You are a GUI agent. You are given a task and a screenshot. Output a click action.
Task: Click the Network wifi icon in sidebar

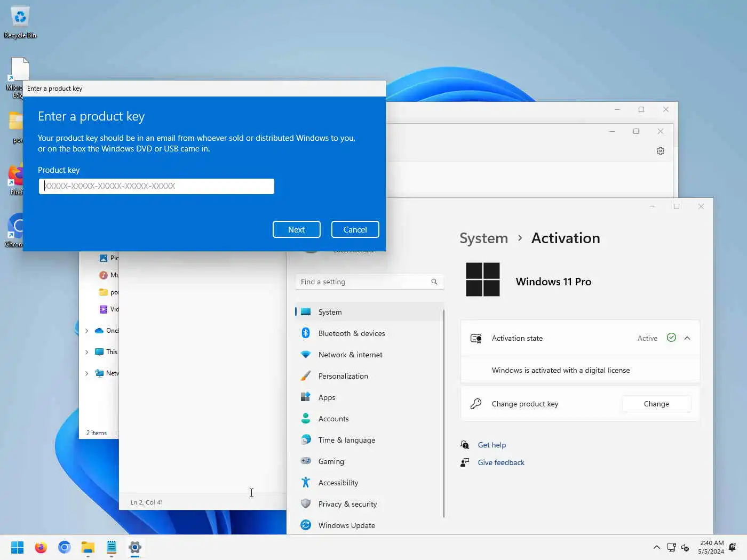click(x=306, y=354)
